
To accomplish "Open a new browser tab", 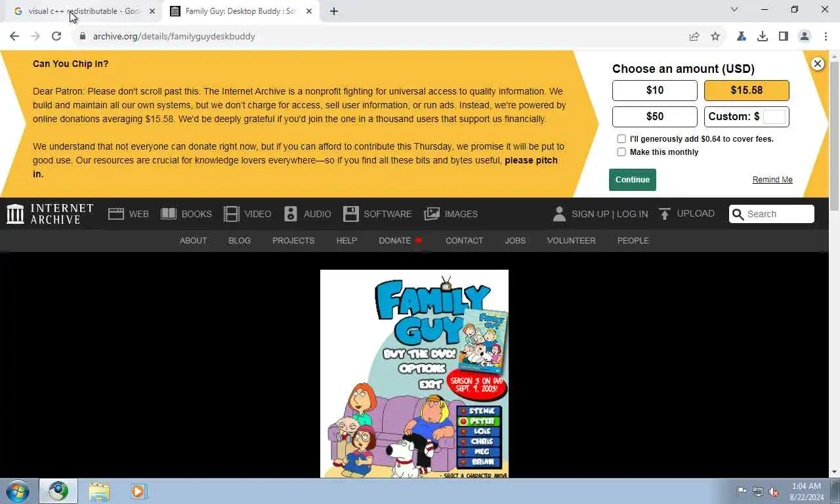I will (x=334, y=11).
